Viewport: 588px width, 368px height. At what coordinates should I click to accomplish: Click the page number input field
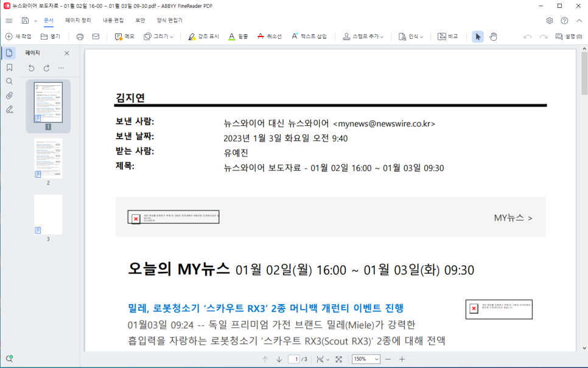(293, 359)
